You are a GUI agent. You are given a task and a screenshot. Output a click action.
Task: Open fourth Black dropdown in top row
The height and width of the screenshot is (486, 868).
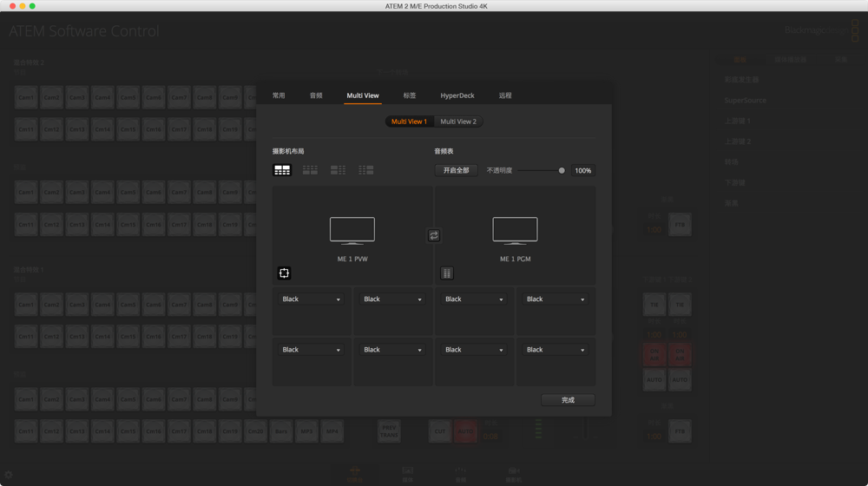555,299
